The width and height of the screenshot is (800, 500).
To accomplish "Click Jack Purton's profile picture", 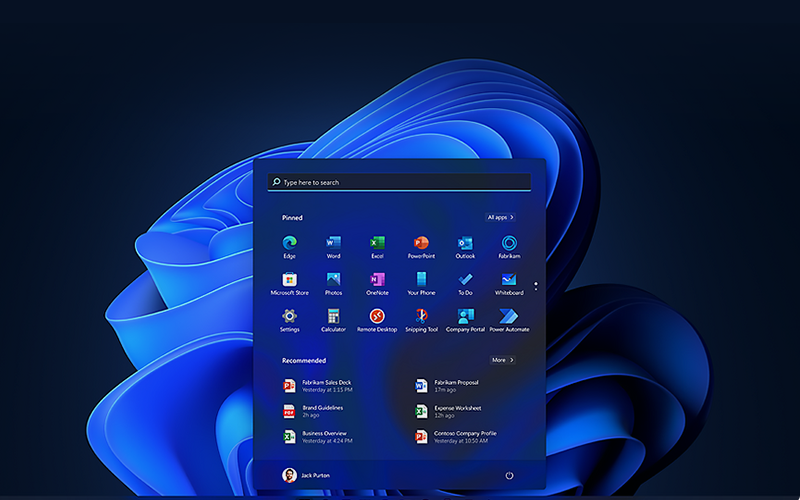I will [x=289, y=476].
